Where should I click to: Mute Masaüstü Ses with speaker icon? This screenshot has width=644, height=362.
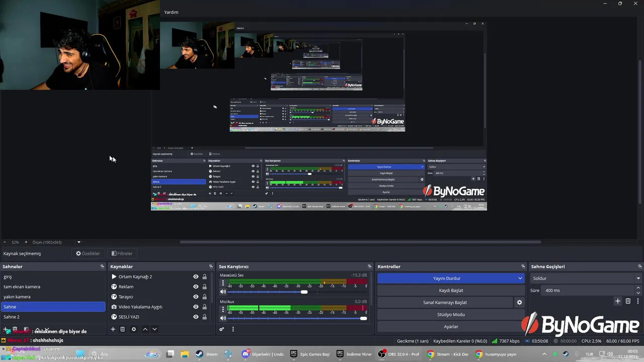point(223,292)
